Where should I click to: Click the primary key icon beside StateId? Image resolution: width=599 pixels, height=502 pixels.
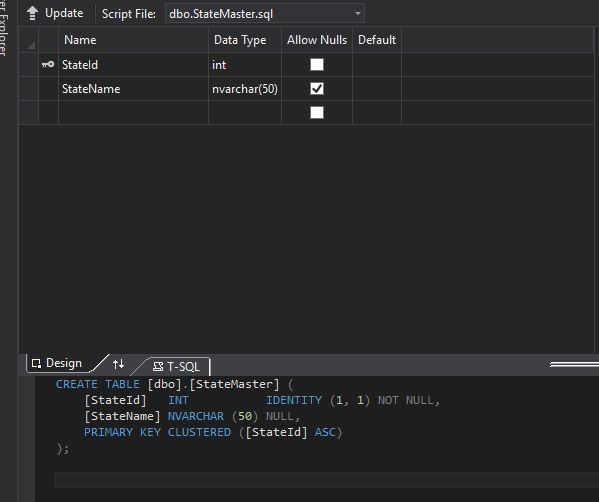point(48,65)
